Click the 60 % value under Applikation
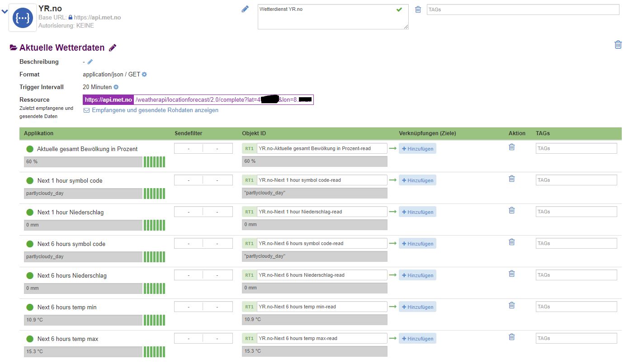This screenshot has height=364, width=624. pos(83,161)
